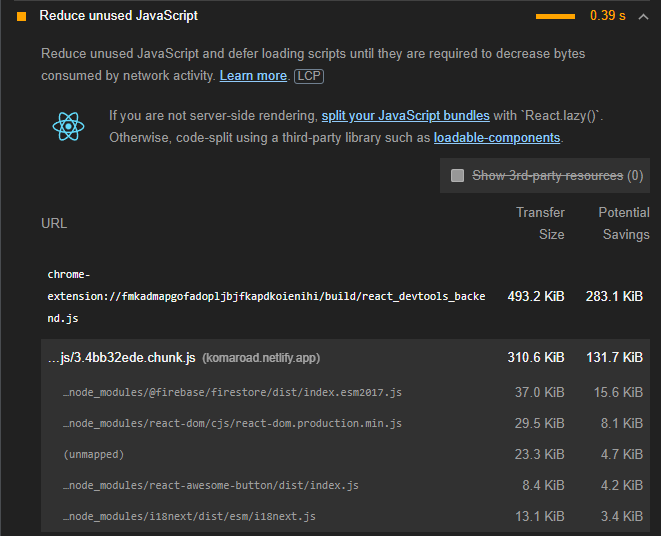Select the 3.4bb32ede.chunk.js row
Screen dimensions: 661x536
345,358
